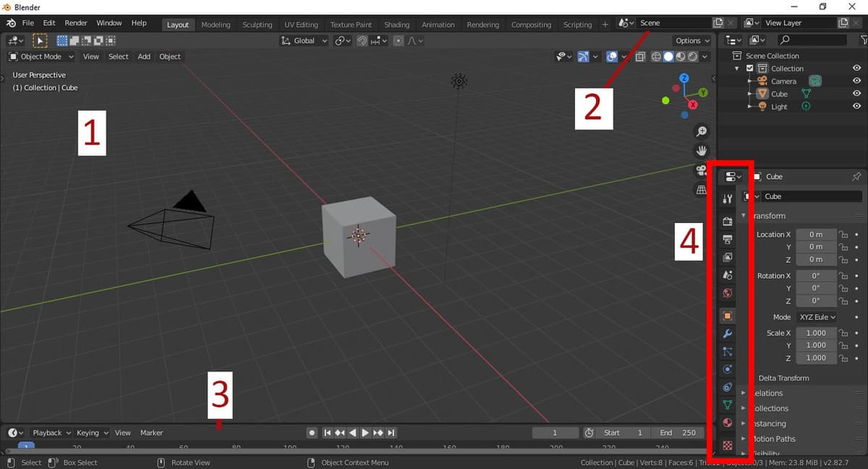Open the Texture properties checker tab
This screenshot has width=868, height=469.
point(728,445)
